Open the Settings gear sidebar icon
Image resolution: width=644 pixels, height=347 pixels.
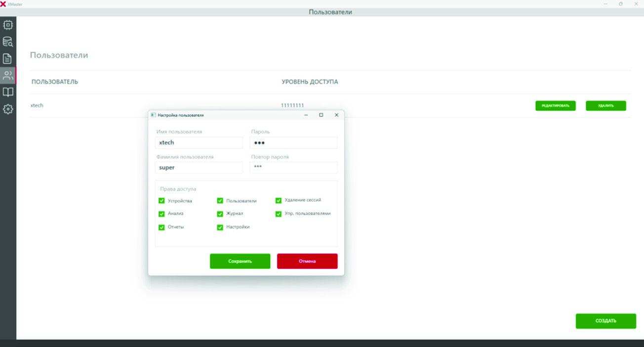(x=8, y=109)
